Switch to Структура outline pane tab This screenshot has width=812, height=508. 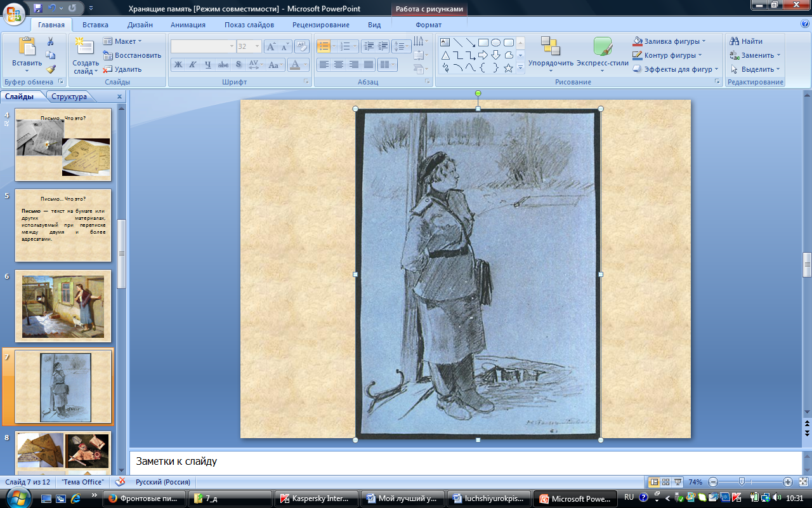[x=69, y=97]
